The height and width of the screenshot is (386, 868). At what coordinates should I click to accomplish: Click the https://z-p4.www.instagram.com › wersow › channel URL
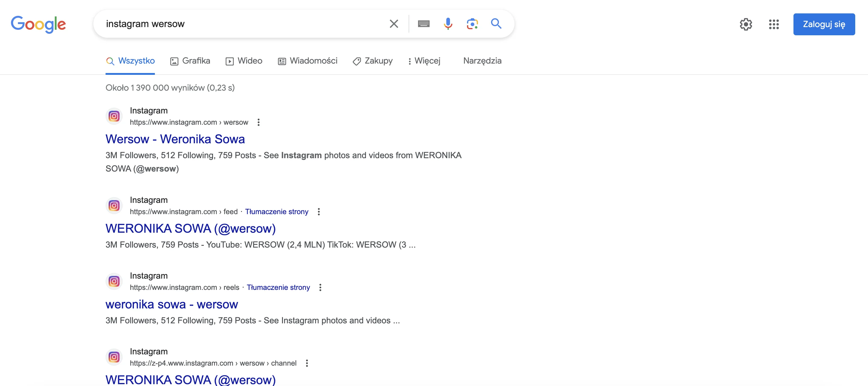click(x=213, y=363)
